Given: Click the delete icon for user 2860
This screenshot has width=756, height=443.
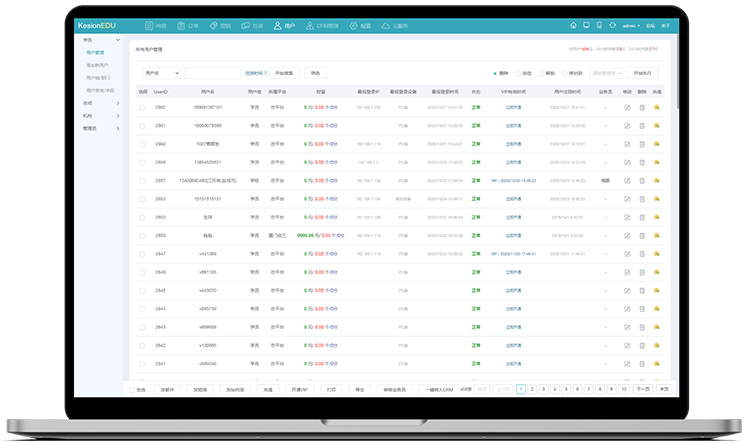Looking at the screenshot, I should tap(642, 125).
